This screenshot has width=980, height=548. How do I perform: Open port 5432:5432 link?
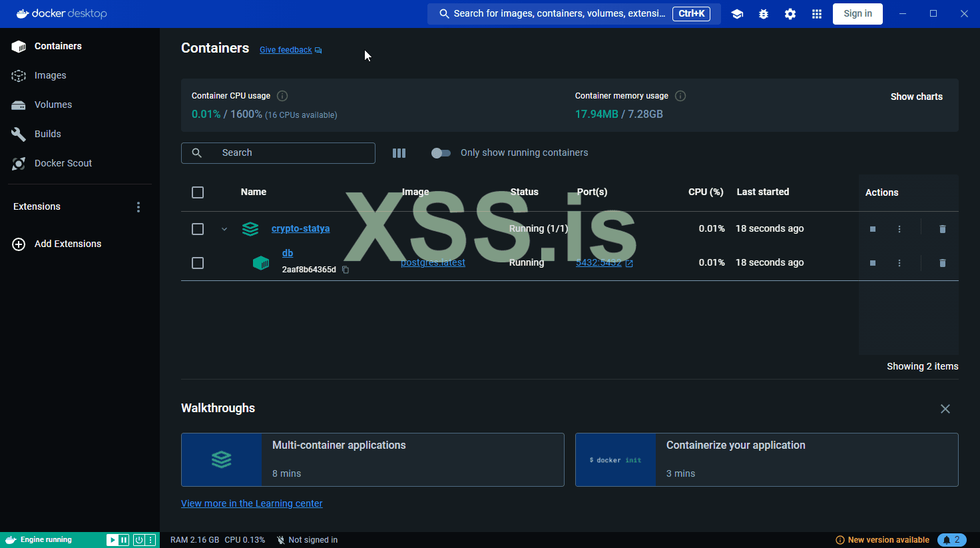click(605, 262)
